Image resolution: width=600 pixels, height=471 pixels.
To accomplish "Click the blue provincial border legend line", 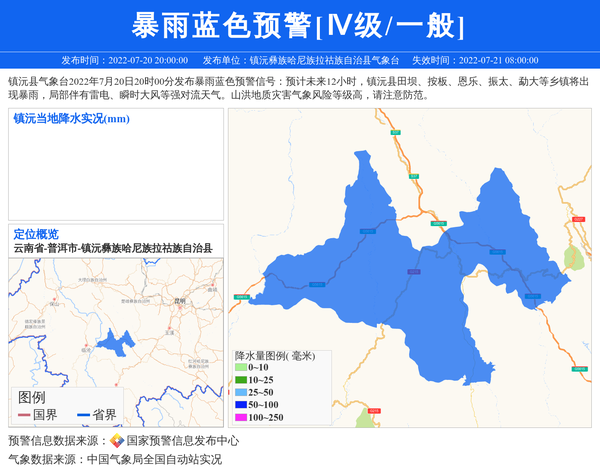I will (83, 414).
